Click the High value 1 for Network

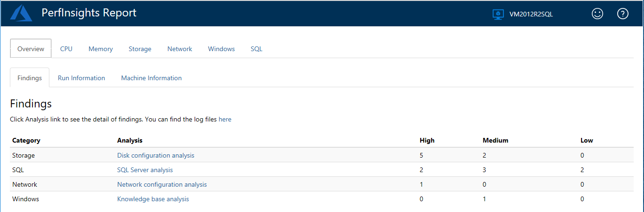pyautogui.click(x=421, y=184)
